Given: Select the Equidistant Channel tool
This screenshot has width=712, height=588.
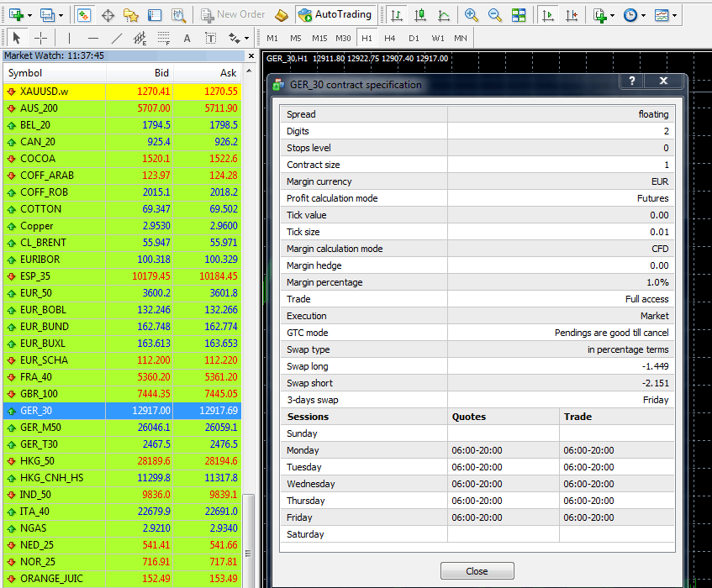Looking at the screenshot, I should tap(140, 38).
